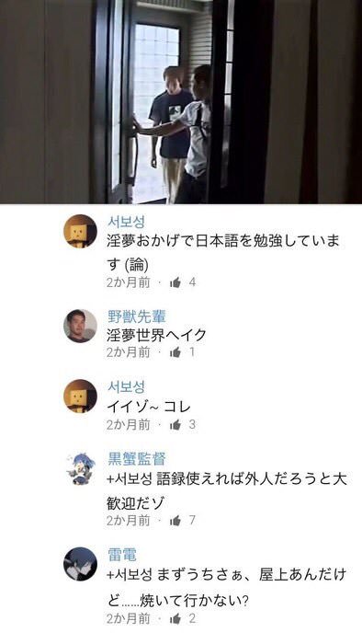Tap the second box-head avatar beside イイゾ comment
Image resolution: width=362 pixels, height=644 pixels.
(80, 396)
